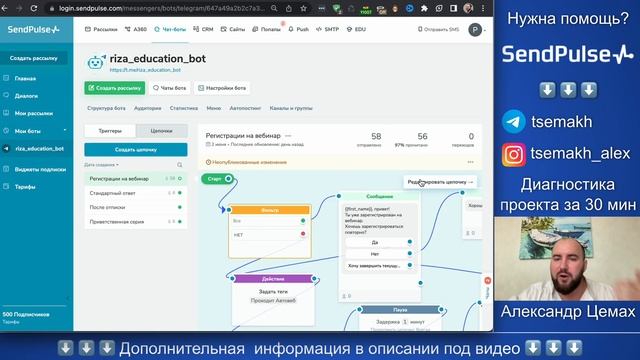Go to the CRM section

[203, 29]
